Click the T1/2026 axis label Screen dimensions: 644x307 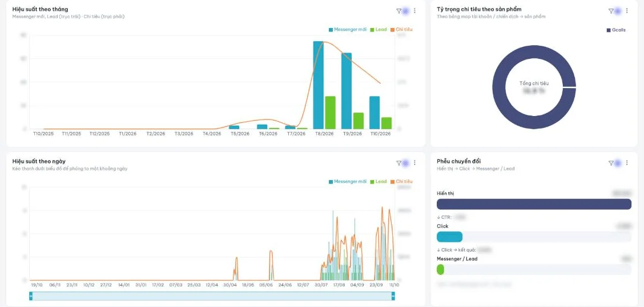[x=128, y=134]
